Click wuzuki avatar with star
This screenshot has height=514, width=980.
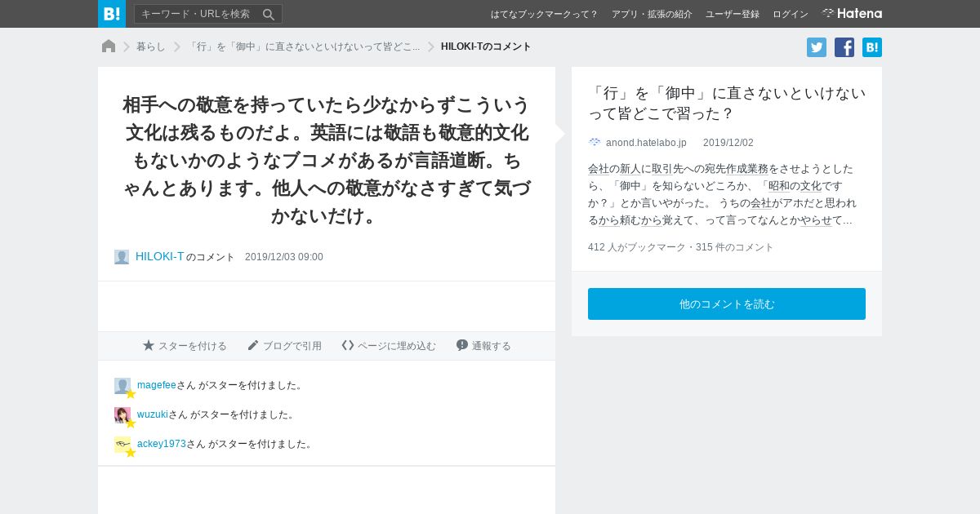124,417
